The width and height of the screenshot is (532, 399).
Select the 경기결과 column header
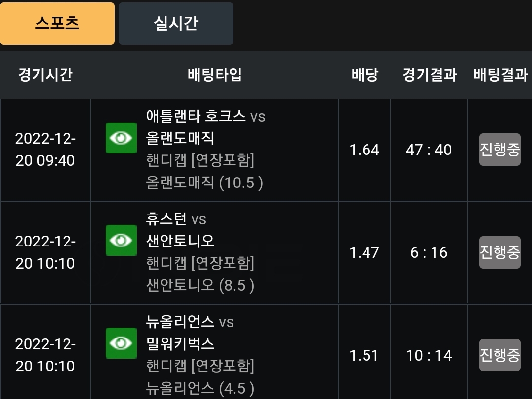coord(429,75)
